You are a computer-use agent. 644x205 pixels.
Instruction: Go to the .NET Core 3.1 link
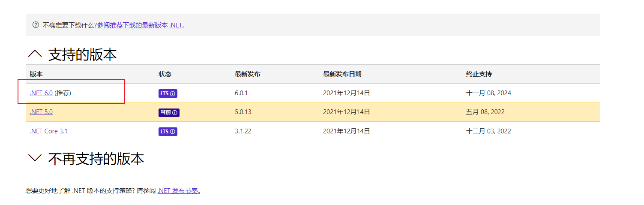[48, 131]
